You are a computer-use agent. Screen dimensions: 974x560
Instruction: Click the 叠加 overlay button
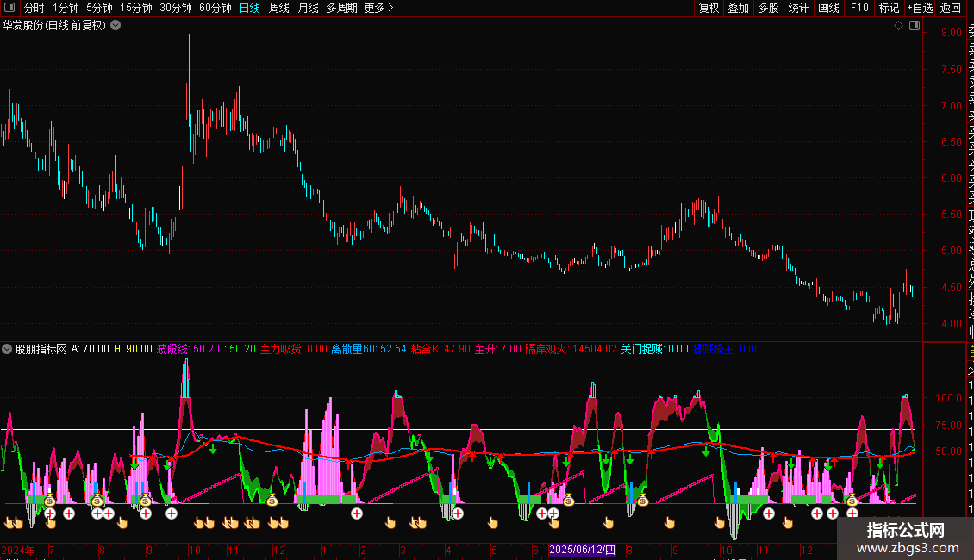click(x=739, y=8)
